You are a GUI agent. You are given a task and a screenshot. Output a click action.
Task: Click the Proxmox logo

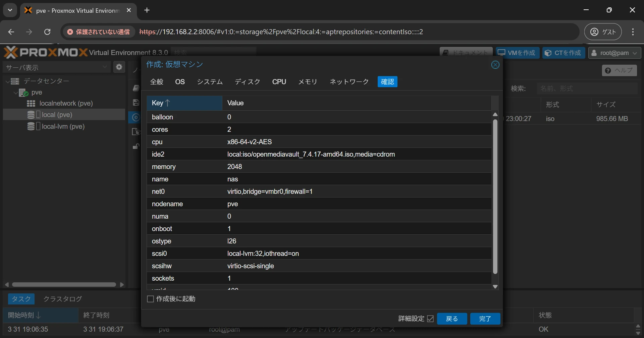[x=45, y=52]
